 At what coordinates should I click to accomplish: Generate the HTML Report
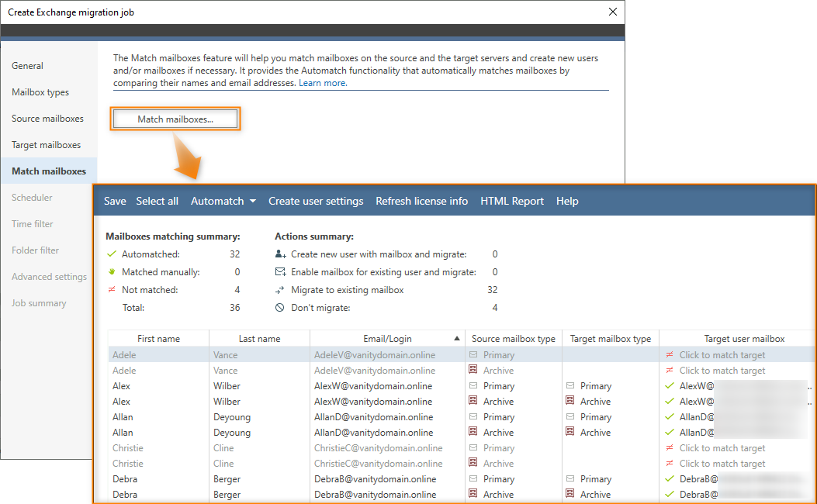click(x=511, y=201)
